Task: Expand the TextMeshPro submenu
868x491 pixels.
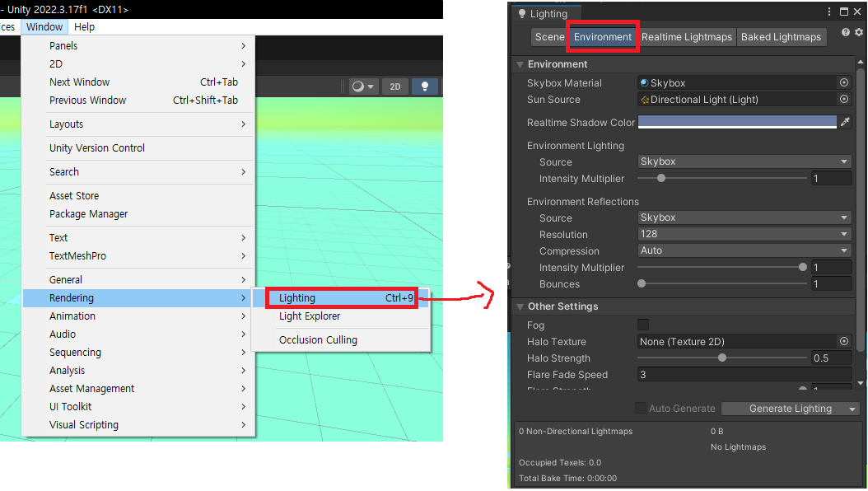Action: pyautogui.click(x=138, y=255)
